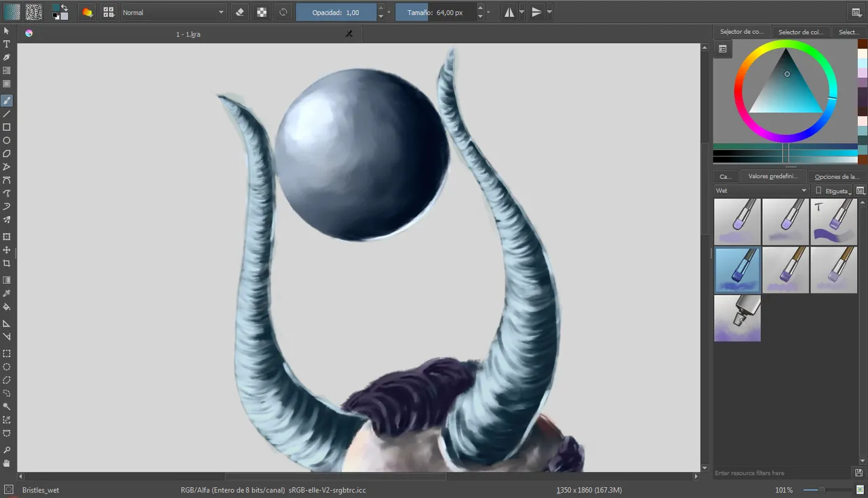Select the Elliptical Selection tool
The image size is (868, 498).
(7, 367)
